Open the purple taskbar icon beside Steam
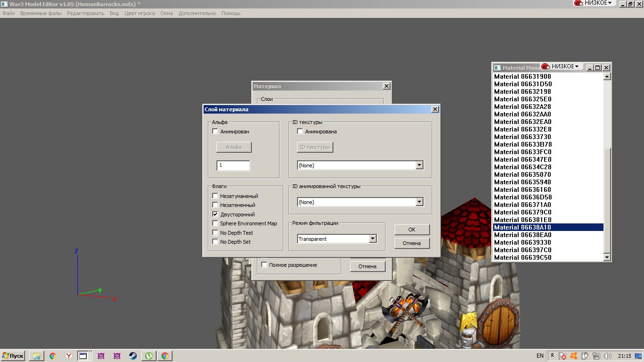The height and width of the screenshot is (362, 644). pyautogui.click(x=117, y=356)
